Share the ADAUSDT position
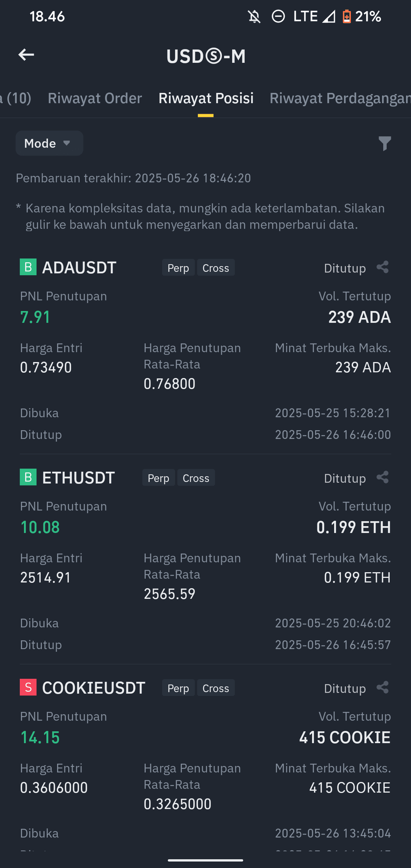 click(382, 267)
